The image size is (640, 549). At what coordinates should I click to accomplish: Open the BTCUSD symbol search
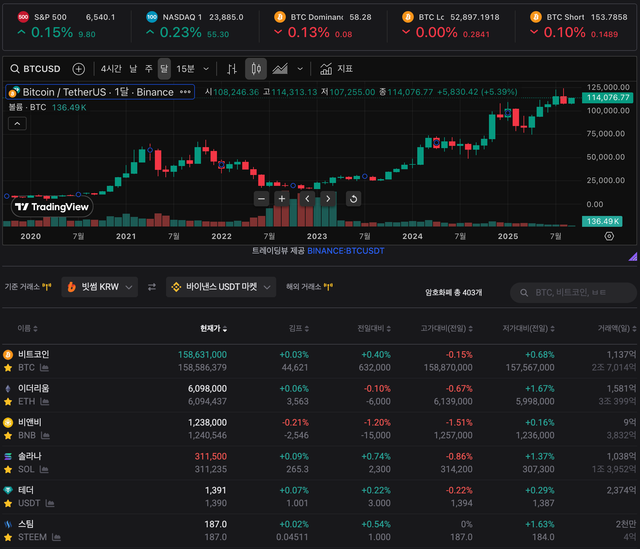point(35,69)
